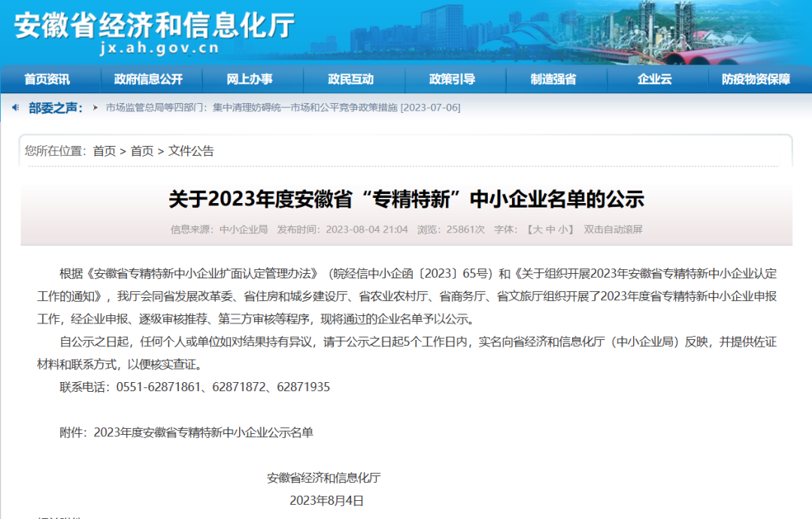Open the 政府信息公开 menu
812x519 pixels.
(148, 79)
